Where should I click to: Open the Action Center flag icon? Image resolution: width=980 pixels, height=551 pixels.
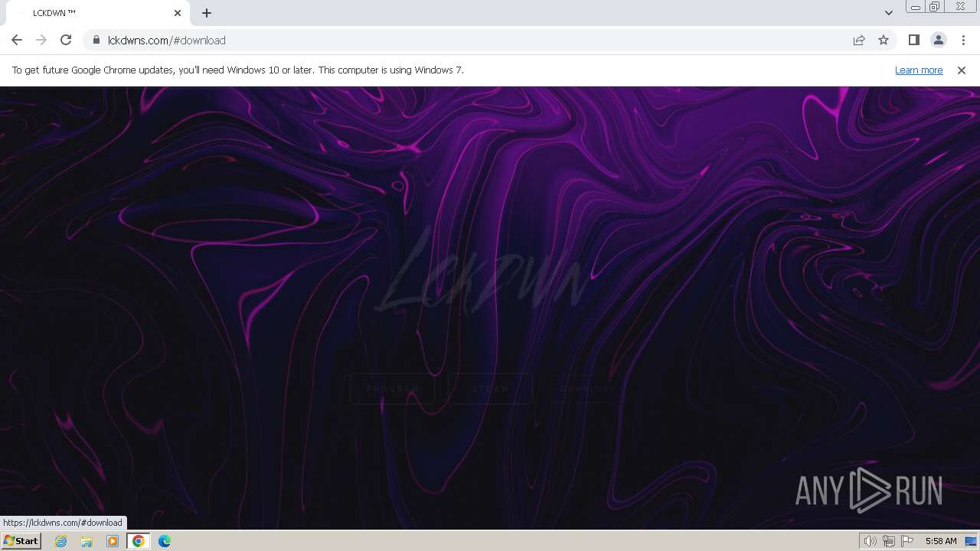[x=907, y=541]
